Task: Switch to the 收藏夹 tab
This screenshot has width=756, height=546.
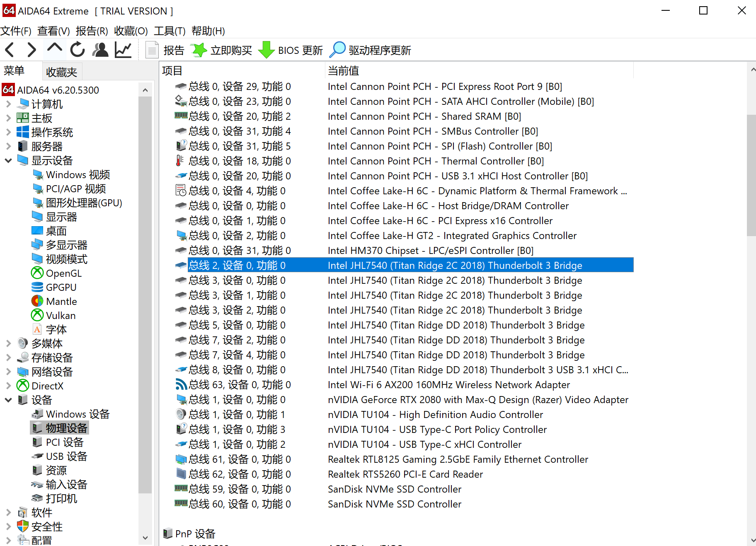Action: [x=62, y=72]
